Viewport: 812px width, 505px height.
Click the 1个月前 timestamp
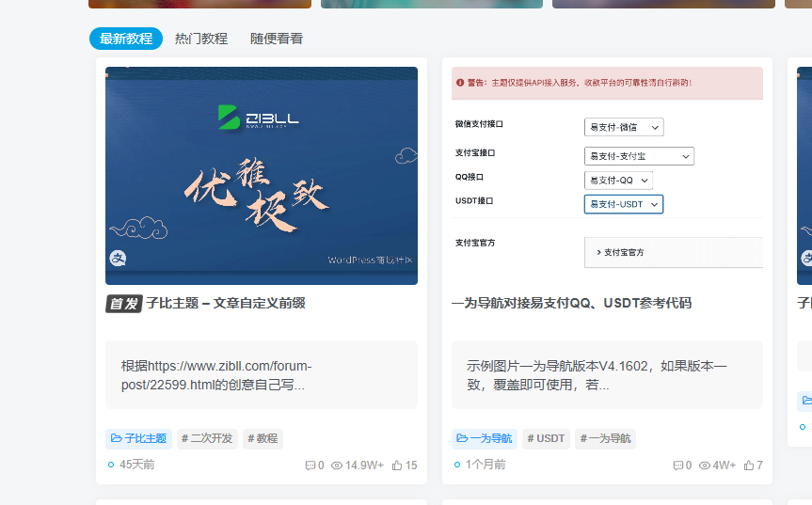(486, 465)
